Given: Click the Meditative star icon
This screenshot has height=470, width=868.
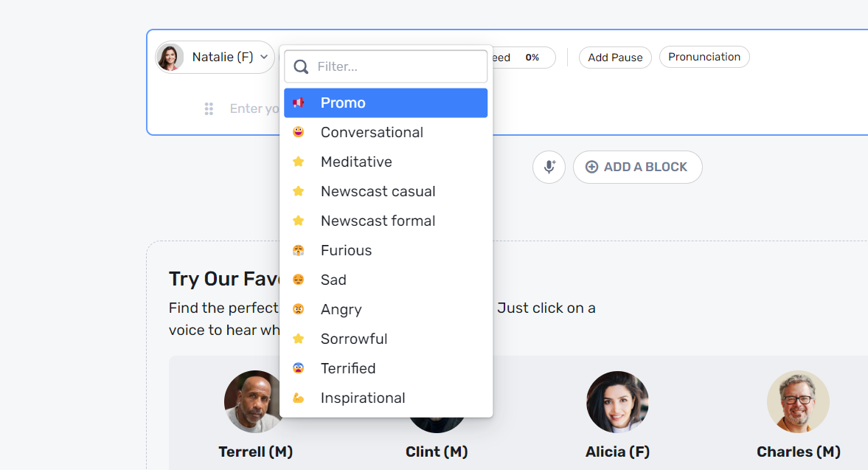Looking at the screenshot, I should click(x=299, y=162).
